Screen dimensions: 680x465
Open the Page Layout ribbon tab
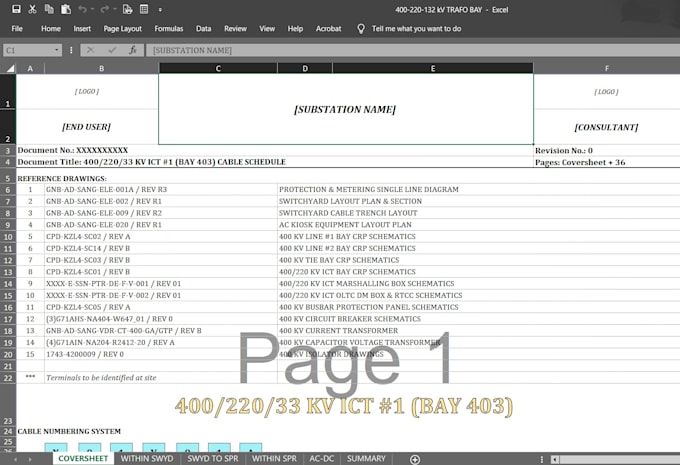122,29
